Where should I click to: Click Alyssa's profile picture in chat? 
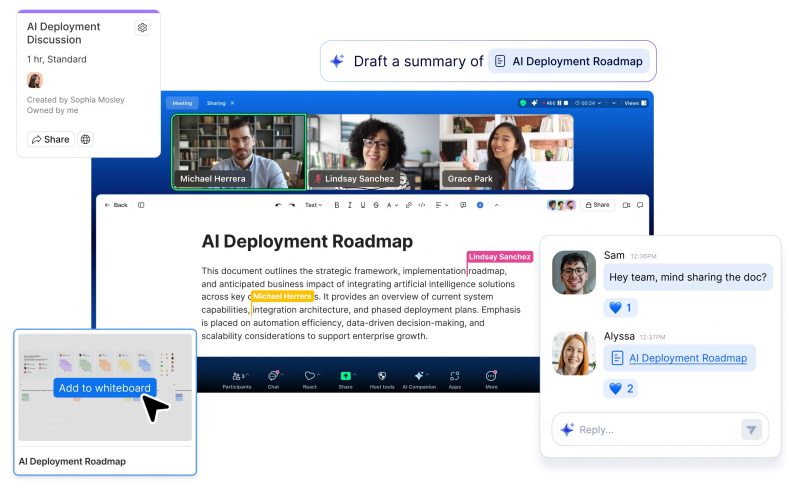coord(574,353)
